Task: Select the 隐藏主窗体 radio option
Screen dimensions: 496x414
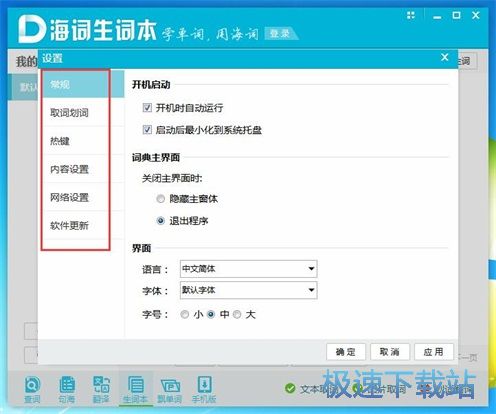Action: 161,199
